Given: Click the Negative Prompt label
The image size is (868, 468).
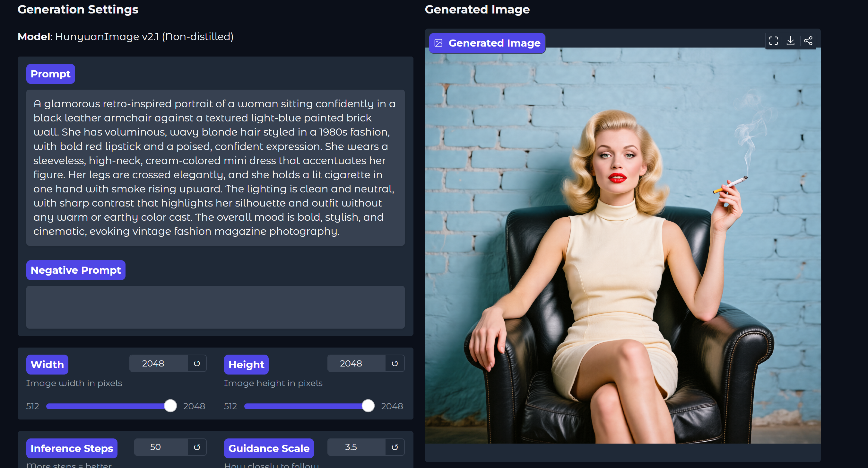Looking at the screenshot, I should coord(76,270).
